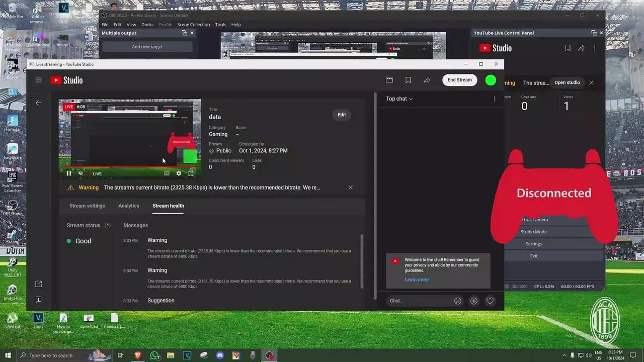
Task: Select the Stream health tab
Action: [x=168, y=206]
